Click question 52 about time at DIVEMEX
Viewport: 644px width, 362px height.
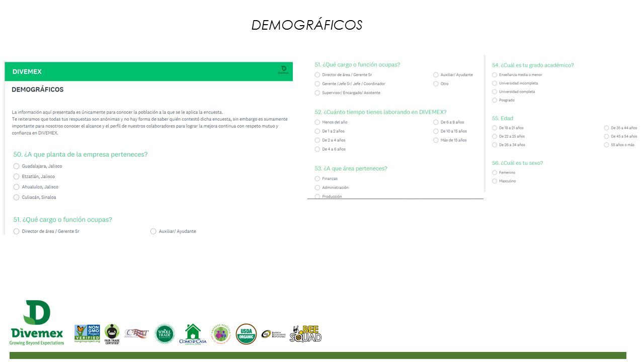pos(380,112)
